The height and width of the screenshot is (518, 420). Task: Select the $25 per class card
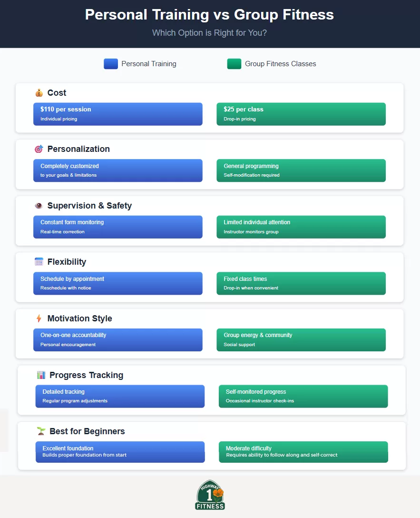click(301, 114)
